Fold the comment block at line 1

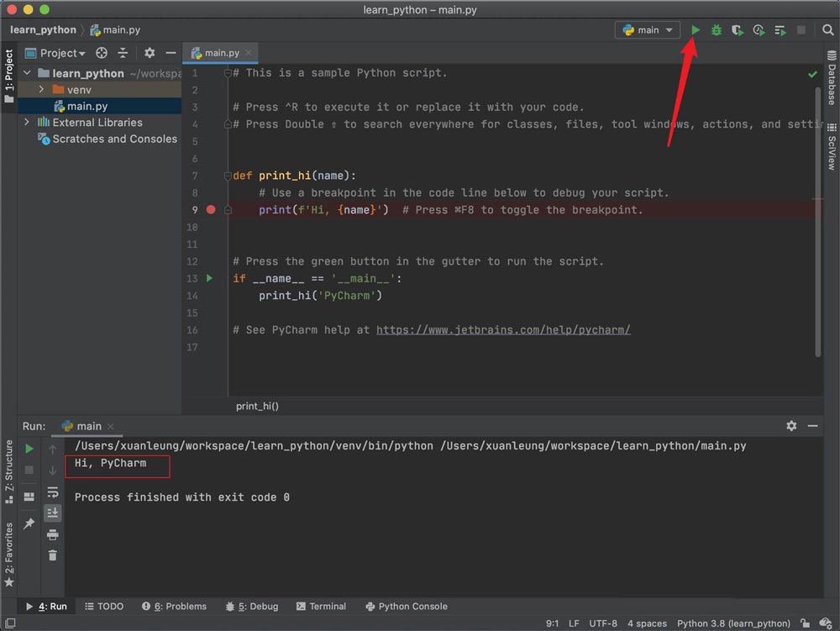point(228,73)
